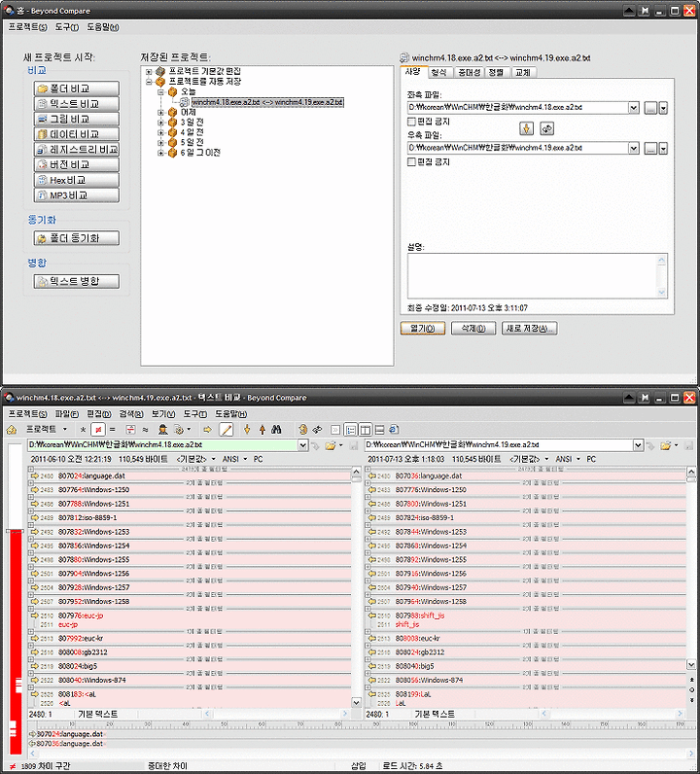Click the Rules referee icon
Viewport: 700px width, 774px height.
pos(163,430)
